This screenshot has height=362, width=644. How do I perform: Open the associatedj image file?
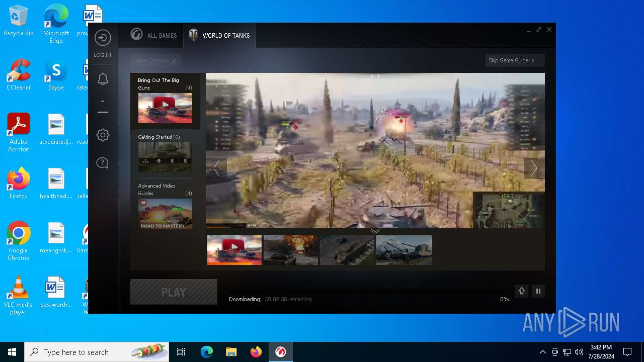pyautogui.click(x=56, y=129)
